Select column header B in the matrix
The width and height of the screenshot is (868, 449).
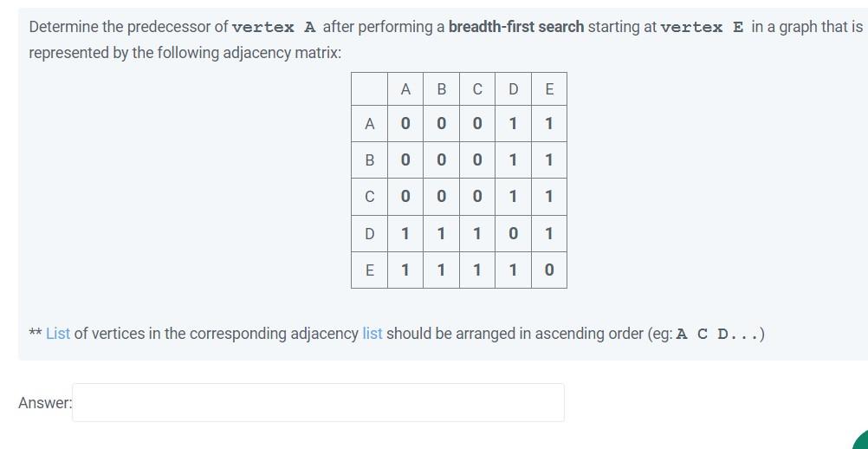click(442, 89)
